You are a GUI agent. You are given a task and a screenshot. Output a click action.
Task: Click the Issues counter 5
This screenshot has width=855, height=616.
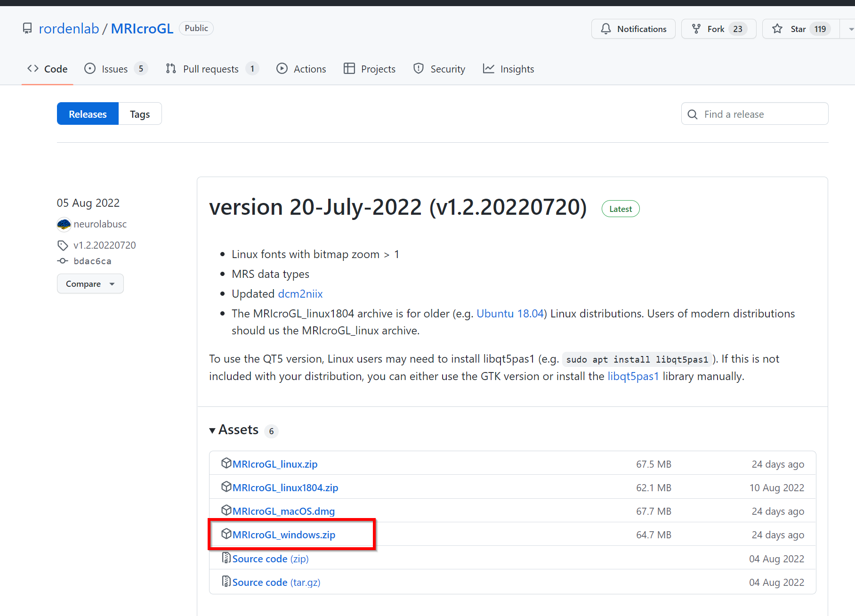(141, 69)
